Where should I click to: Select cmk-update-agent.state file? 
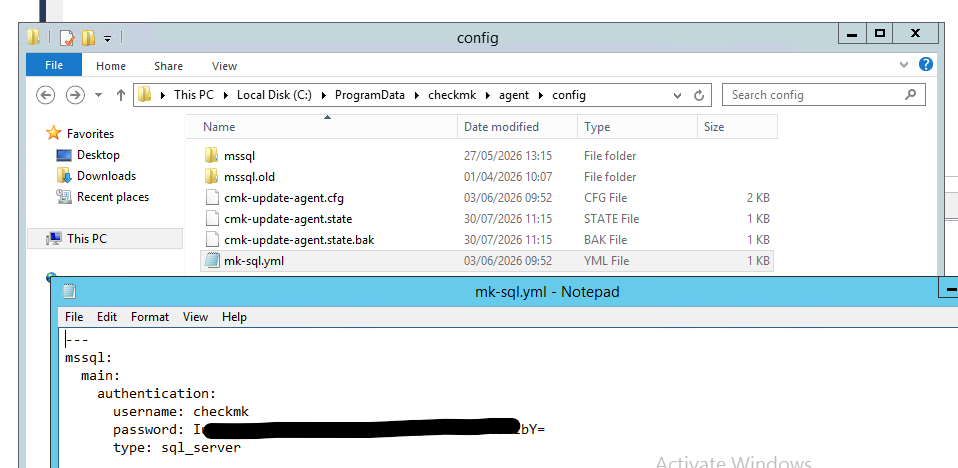click(x=288, y=219)
